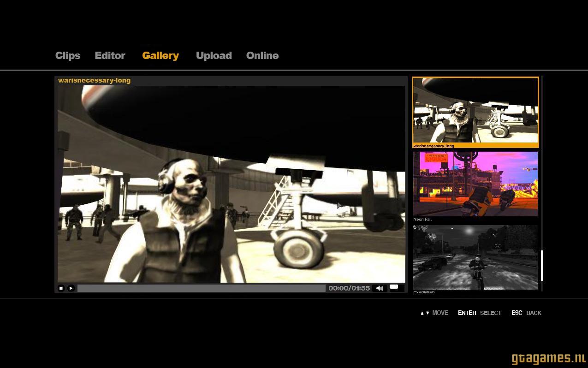
Task: Click the warisnecessary-long title above the player
Action: point(94,80)
